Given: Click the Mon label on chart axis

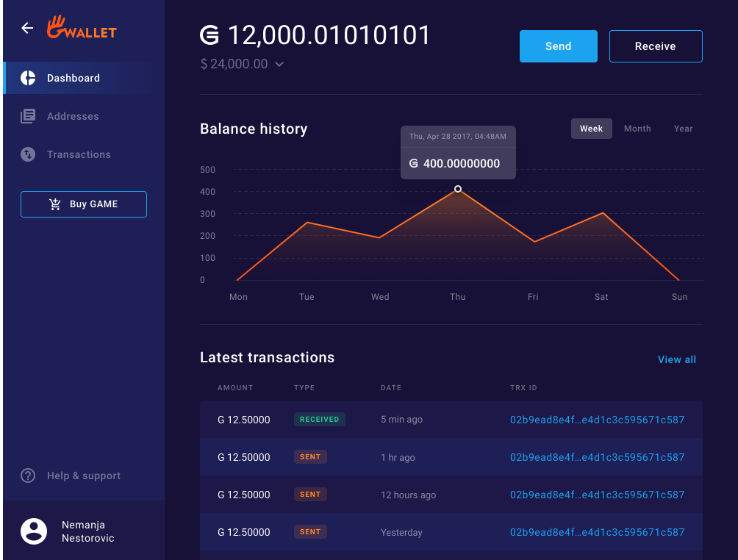Looking at the screenshot, I should [x=239, y=297].
